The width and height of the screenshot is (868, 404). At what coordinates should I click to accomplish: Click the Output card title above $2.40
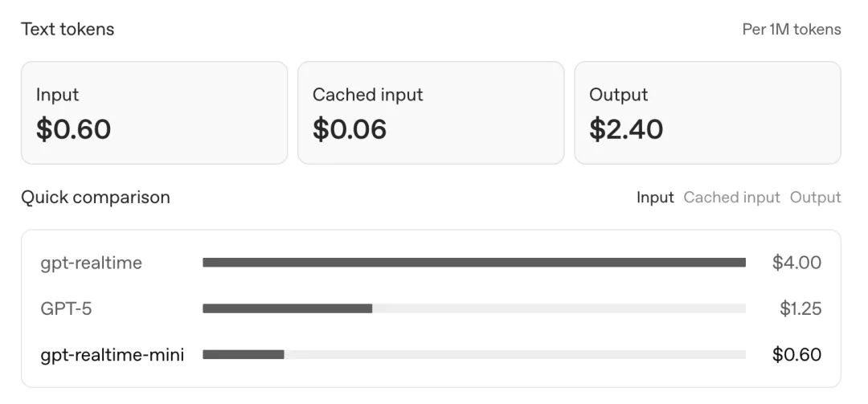(618, 95)
